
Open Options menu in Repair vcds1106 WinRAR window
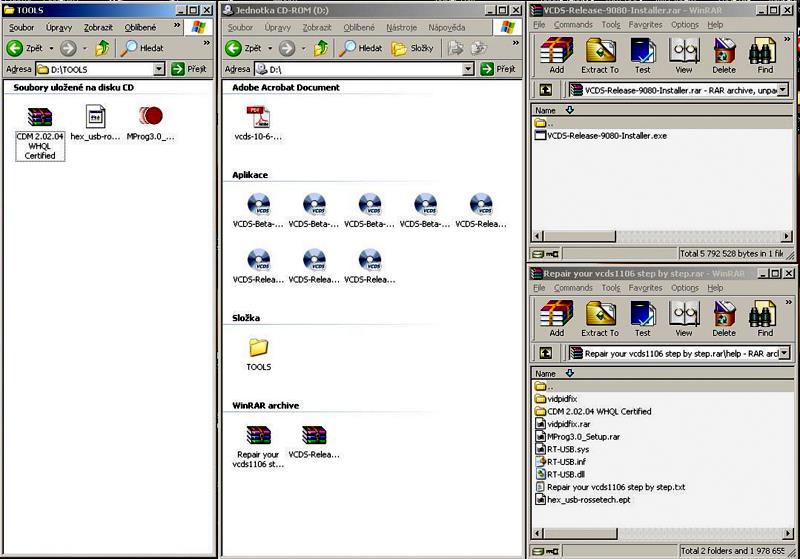(x=685, y=288)
